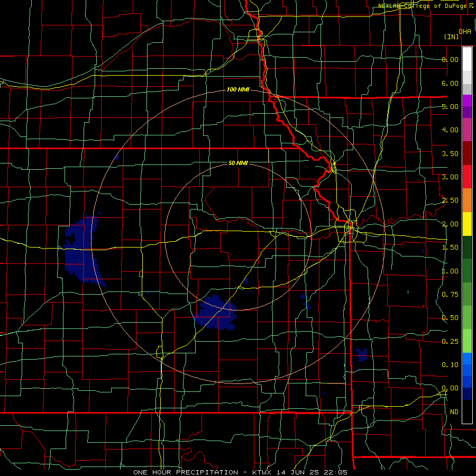Click the orange 2.50 legend color block

coord(467,200)
